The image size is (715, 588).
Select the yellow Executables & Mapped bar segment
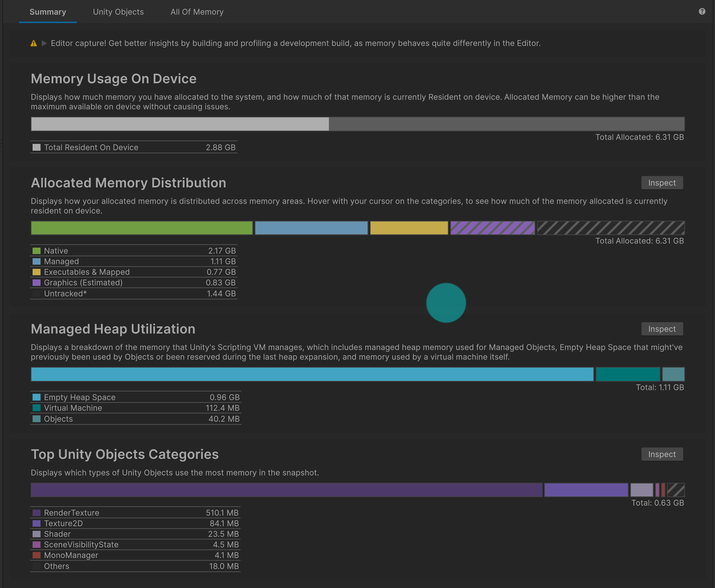tap(409, 228)
